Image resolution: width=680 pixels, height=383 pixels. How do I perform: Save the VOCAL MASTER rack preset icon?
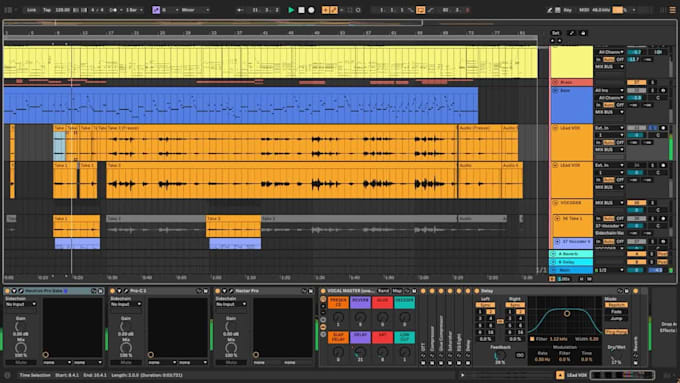[x=414, y=291]
